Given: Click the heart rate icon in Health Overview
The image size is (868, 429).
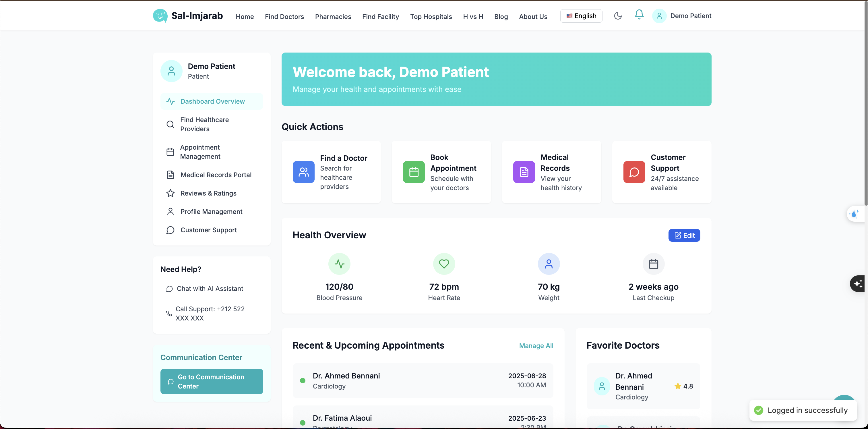Looking at the screenshot, I should pyautogui.click(x=444, y=264).
